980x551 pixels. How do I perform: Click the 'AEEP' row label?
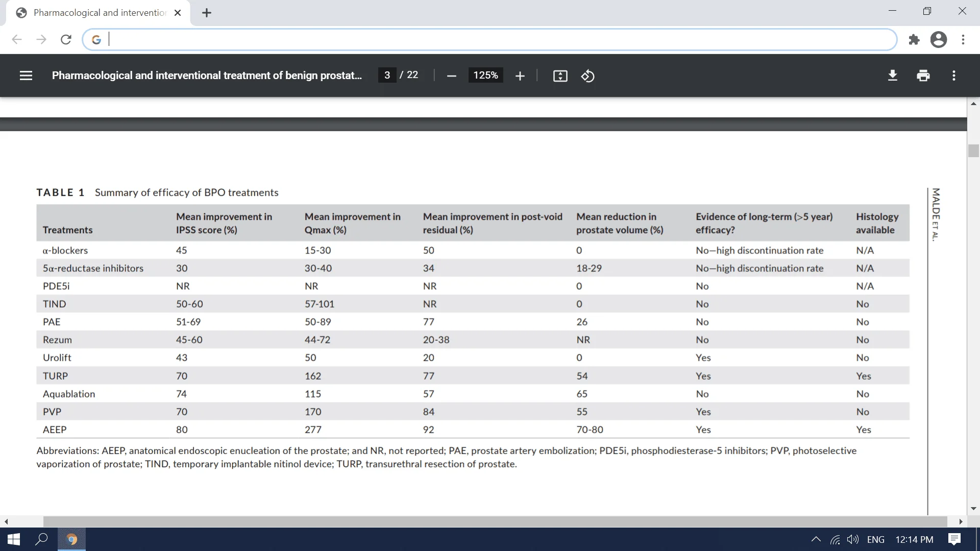coord(55,430)
